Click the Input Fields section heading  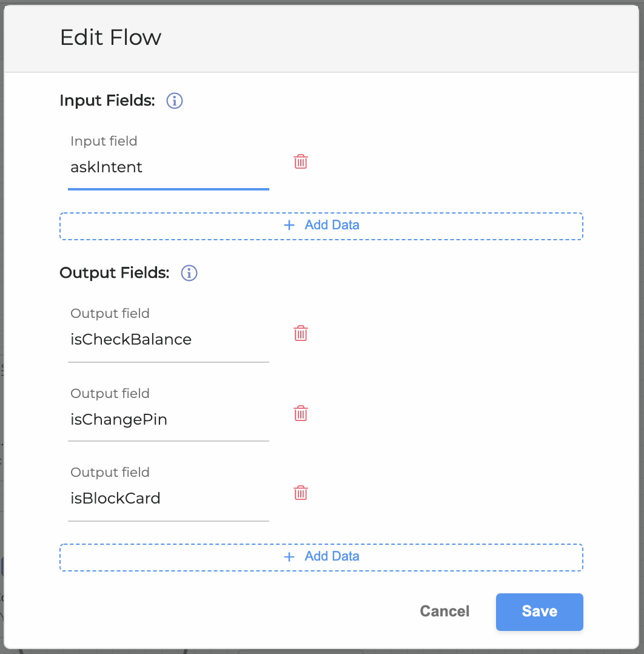tap(107, 101)
